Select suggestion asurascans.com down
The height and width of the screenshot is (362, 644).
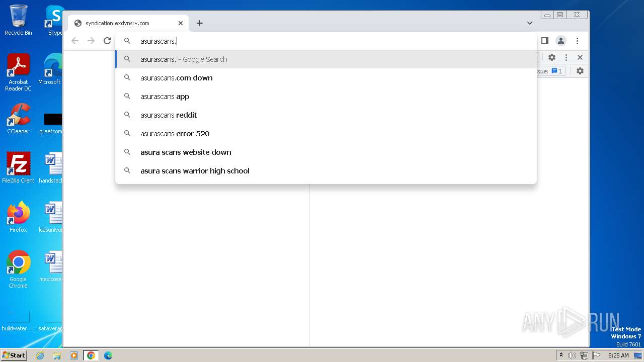[326, 78]
